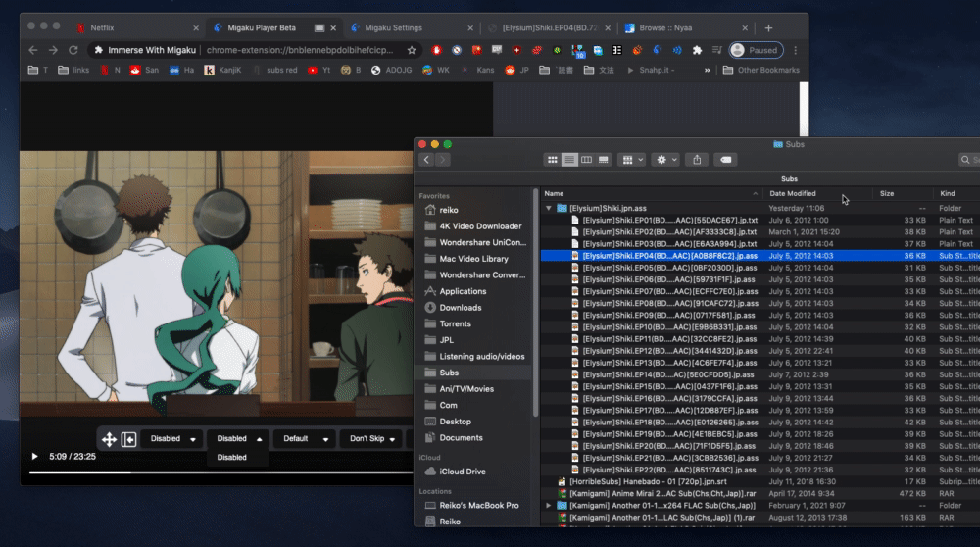The height and width of the screenshot is (547, 980).
Task: Open the Don't Skip dropdown
Action: click(x=372, y=439)
